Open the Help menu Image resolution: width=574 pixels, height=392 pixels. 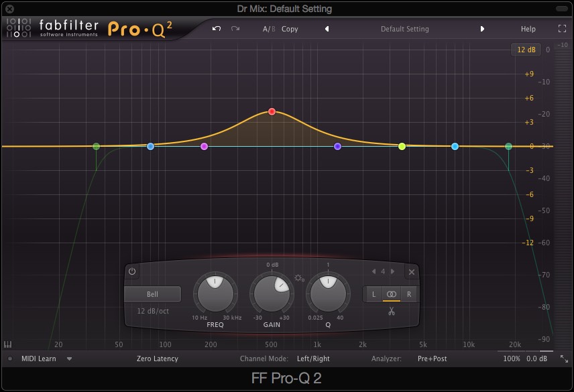point(528,29)
